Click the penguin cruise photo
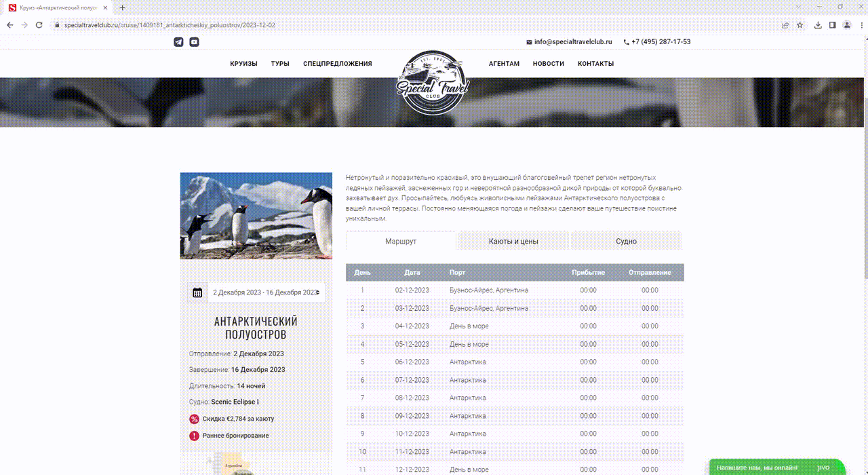 click(x=256, y=216)
